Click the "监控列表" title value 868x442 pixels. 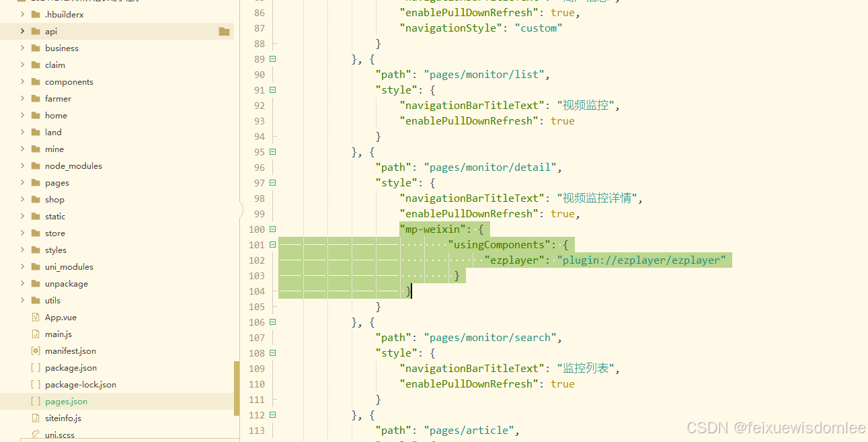coord(585,369)
